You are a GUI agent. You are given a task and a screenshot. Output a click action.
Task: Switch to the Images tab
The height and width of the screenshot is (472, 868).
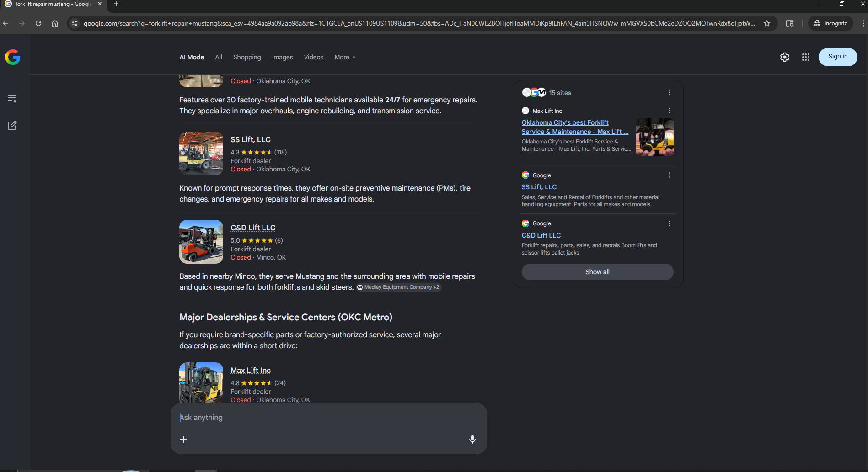282,57
